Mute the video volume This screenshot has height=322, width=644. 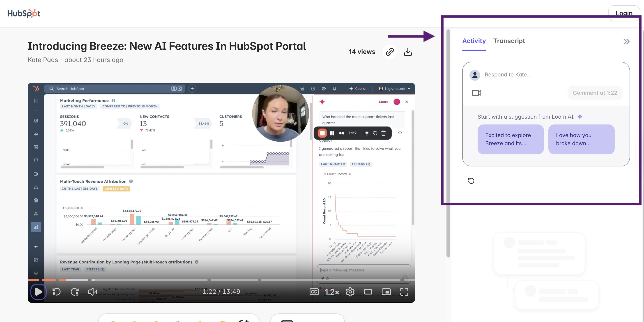point(92,292)
